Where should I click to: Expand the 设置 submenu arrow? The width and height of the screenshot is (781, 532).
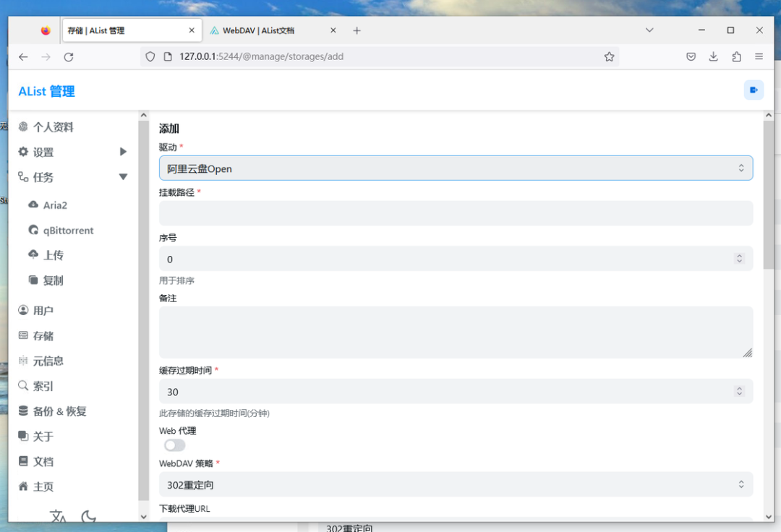coord(123,152)
